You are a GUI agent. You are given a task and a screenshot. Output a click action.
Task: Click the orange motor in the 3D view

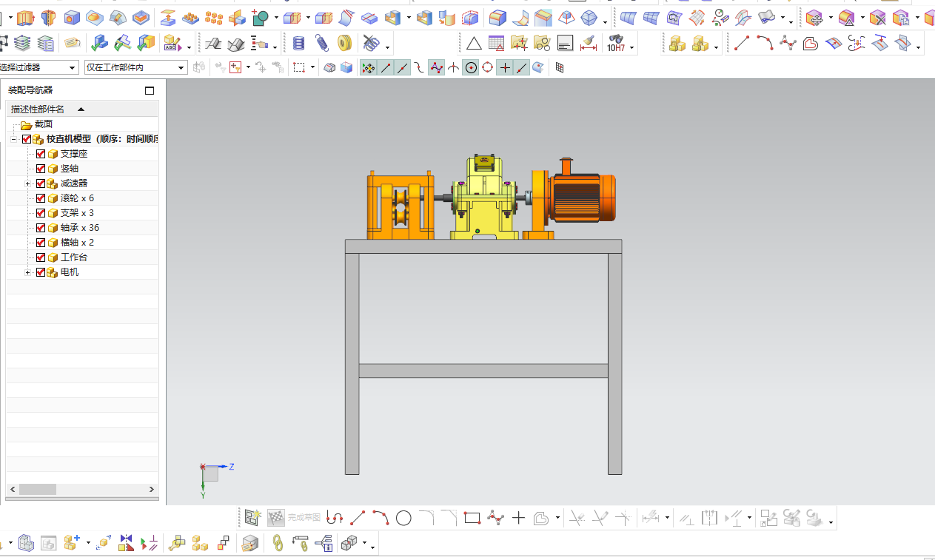[x=581, y=197]
